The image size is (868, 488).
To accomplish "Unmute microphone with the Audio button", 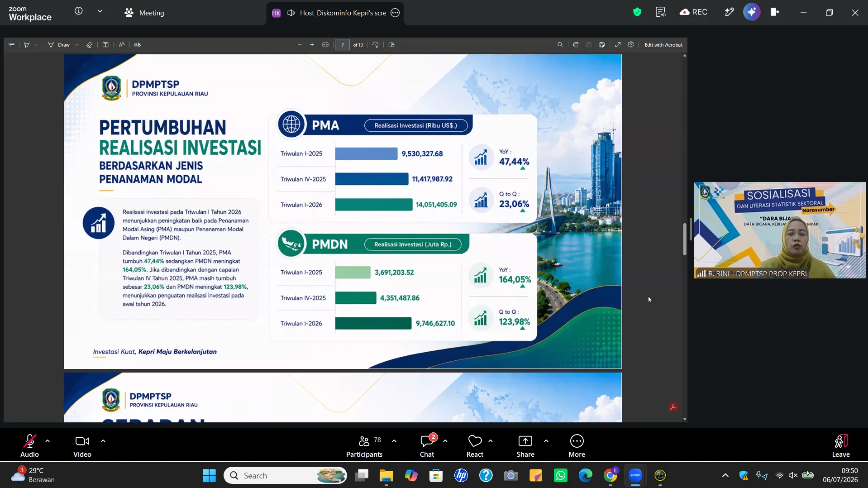I will (x=29, y=445).
